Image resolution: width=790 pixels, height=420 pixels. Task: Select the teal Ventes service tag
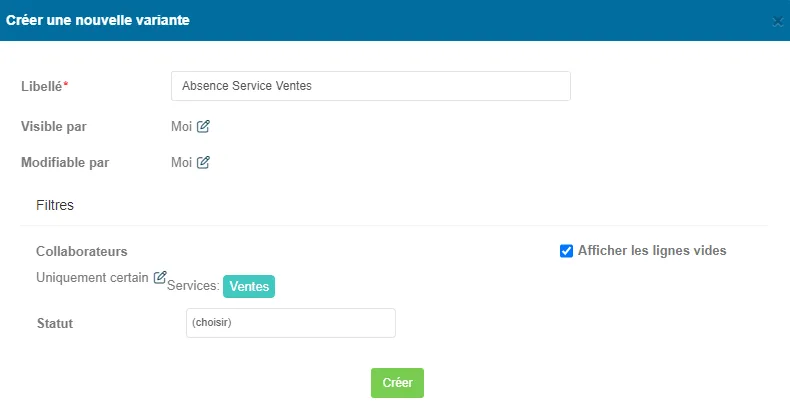tap(249, 286)
